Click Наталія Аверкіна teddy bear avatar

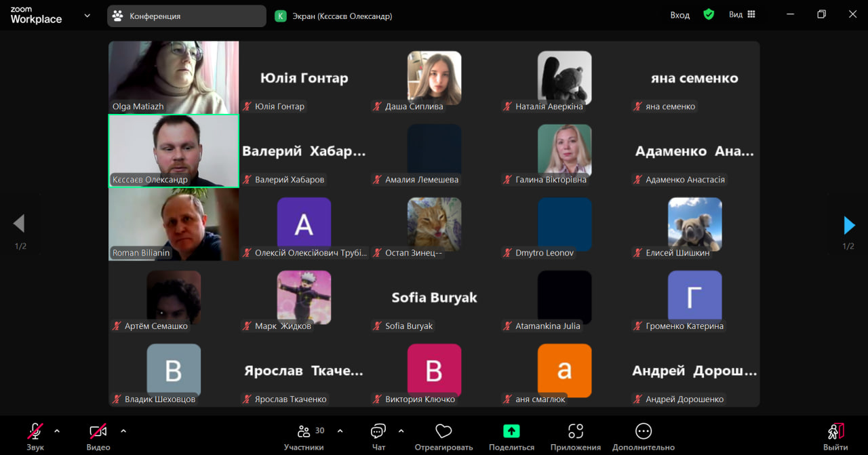coord(564,77)
